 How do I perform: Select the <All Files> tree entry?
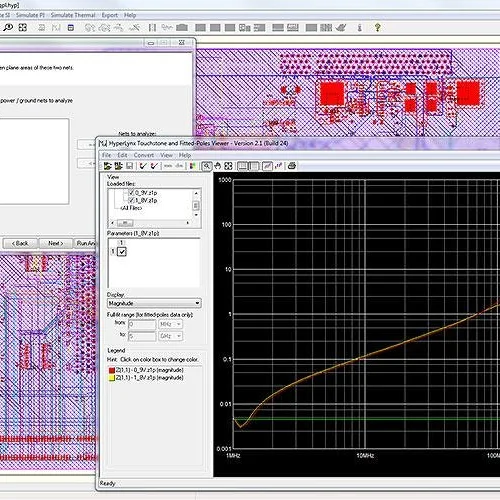coord(131,208)
